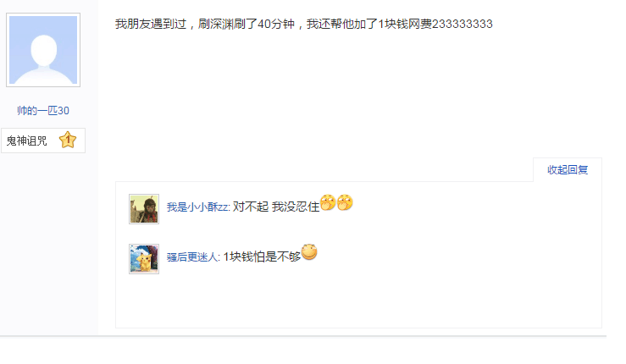Viewport: 626px width, 364px height.
Task: Click the words 40分钟 in the post
Action: (276, 24)
